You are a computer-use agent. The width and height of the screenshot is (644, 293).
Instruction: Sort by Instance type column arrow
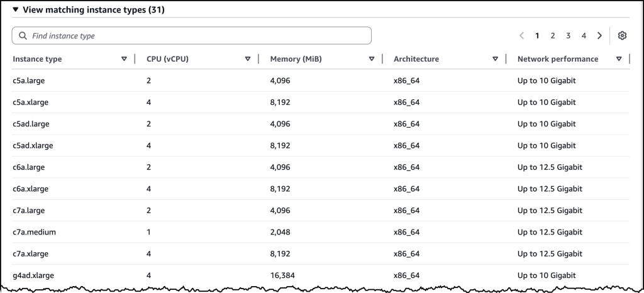coord(124,59)
